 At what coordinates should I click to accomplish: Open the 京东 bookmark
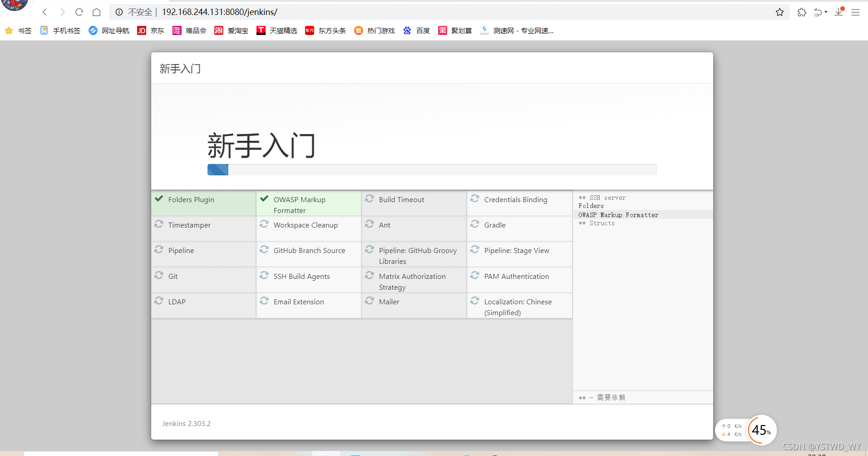coord(151,30)
